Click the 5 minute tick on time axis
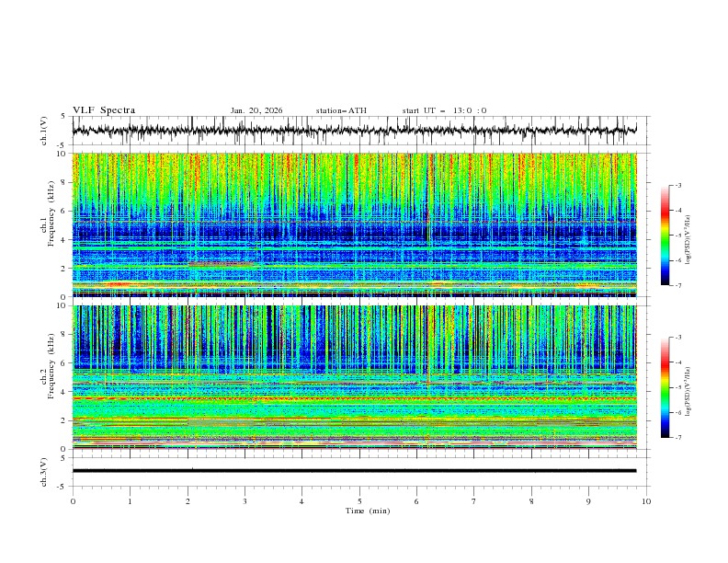The image size is (728, 563). 359,501
